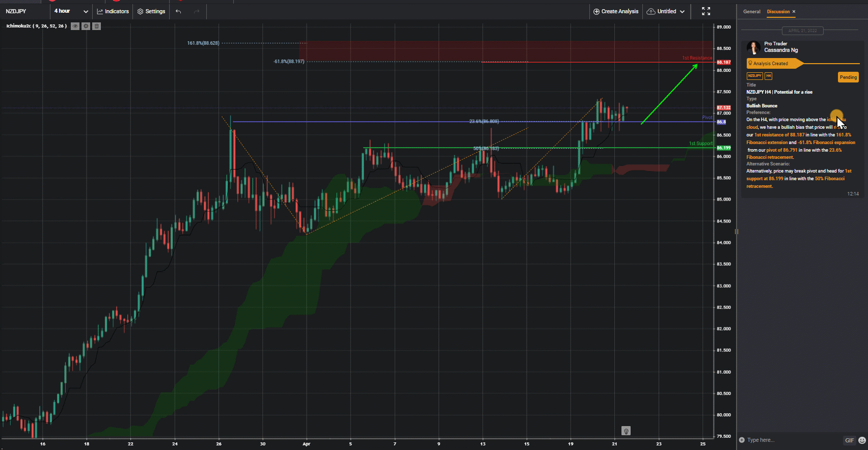The width and height of the screenshot is (868, 450).
Task: Click the NZDJPY H4 Potential for a rise title
Action: [x=779, y=92]
